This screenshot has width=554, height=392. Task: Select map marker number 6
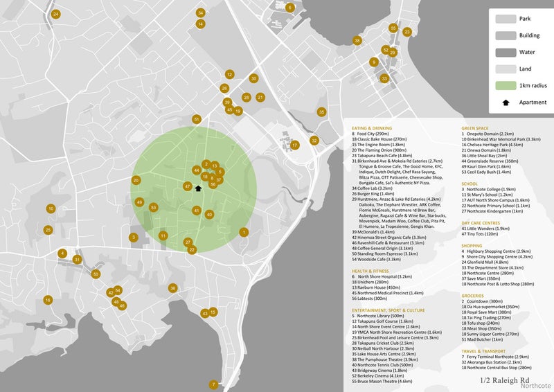(289, 8)
